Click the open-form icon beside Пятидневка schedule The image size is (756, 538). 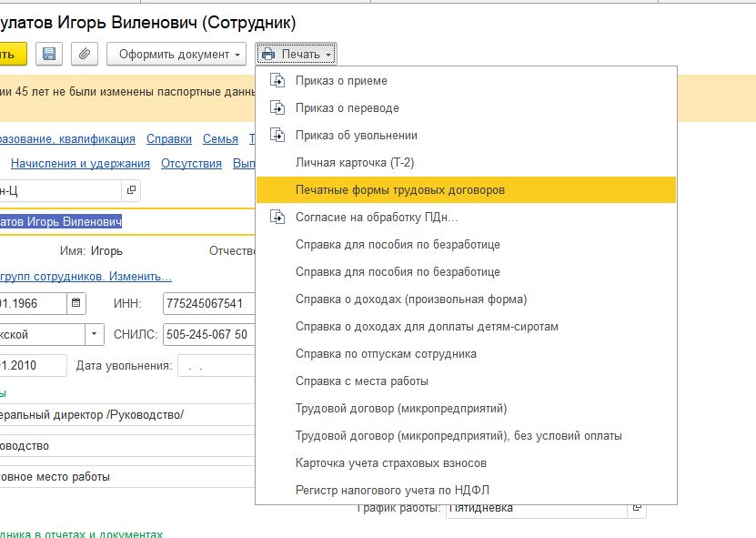(x=637, y=508)
